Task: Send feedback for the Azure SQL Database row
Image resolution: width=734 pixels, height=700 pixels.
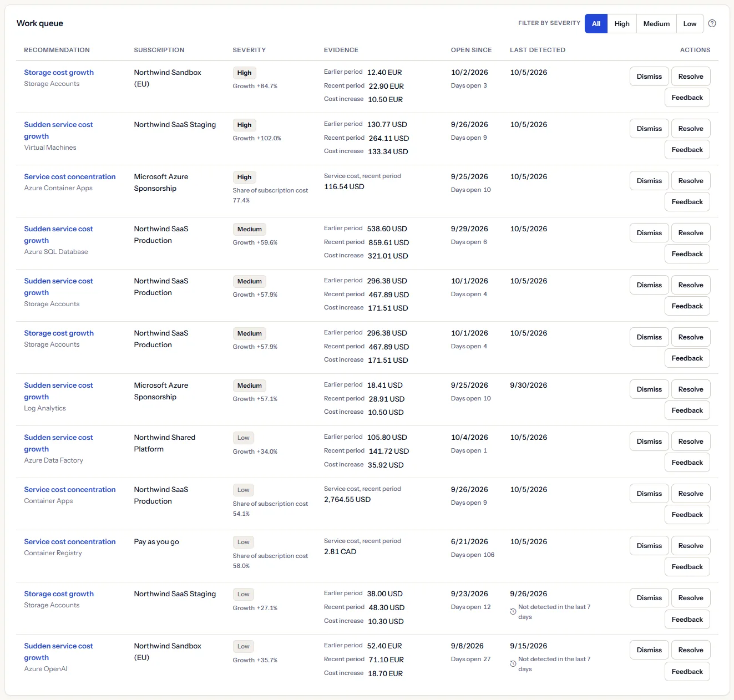Action: pos(687,254)
